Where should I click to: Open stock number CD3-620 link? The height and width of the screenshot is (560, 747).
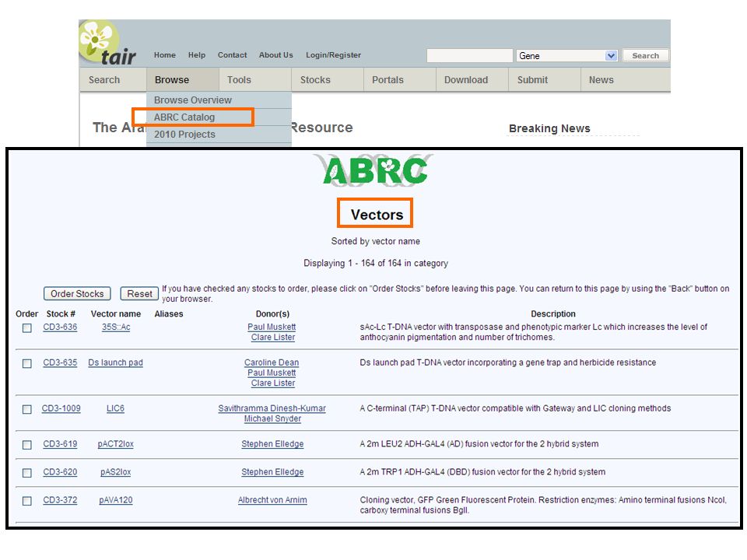[60, 472]
